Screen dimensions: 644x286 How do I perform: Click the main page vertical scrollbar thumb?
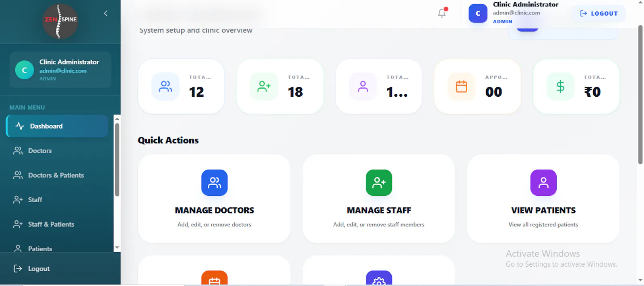tap(640, 95)
